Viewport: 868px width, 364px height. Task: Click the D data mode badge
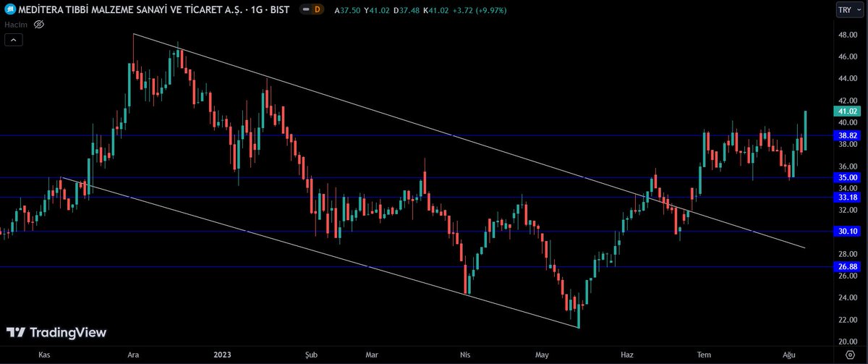tap(316, 9)
